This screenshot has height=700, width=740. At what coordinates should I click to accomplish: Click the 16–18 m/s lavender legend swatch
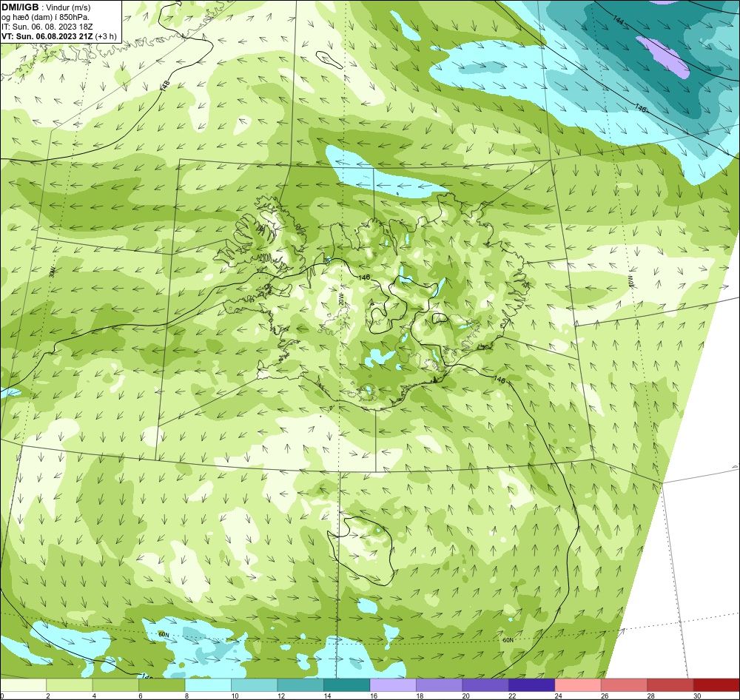tap(393, 685)
